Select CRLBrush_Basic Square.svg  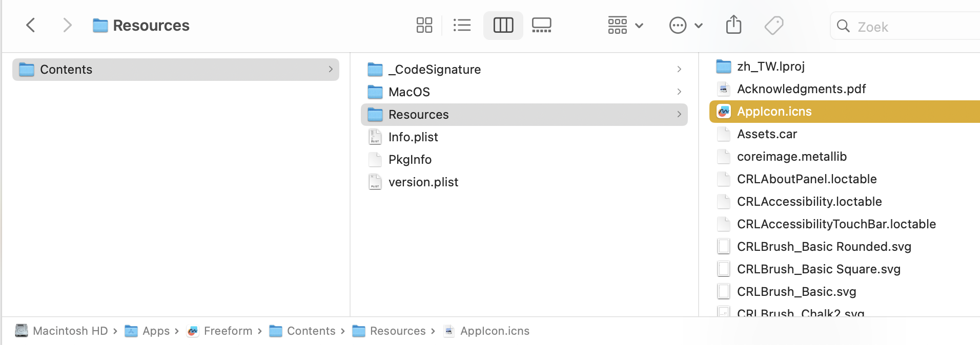pos(819,269)
